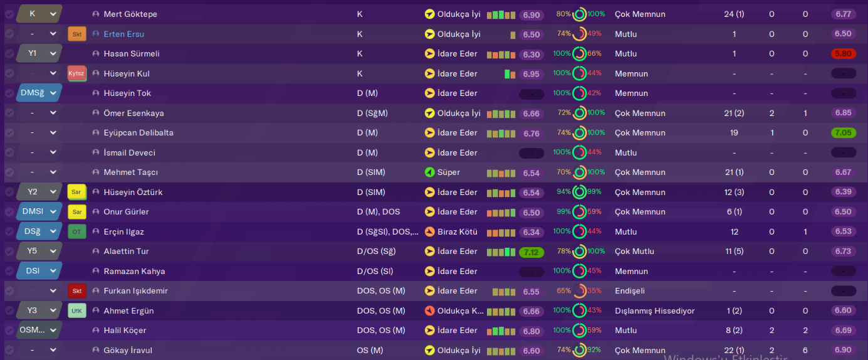Open Erten Ersu's player profile link
Image resolution: width=868 pixels, height=360 pixels.
[x=123, y=34]
